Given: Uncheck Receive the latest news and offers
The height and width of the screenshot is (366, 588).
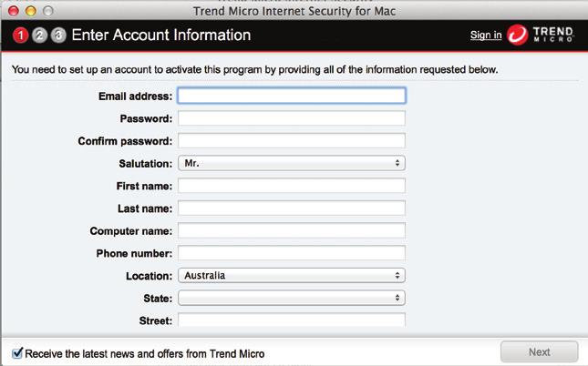Looking at the screenshot, I should 17,353.
